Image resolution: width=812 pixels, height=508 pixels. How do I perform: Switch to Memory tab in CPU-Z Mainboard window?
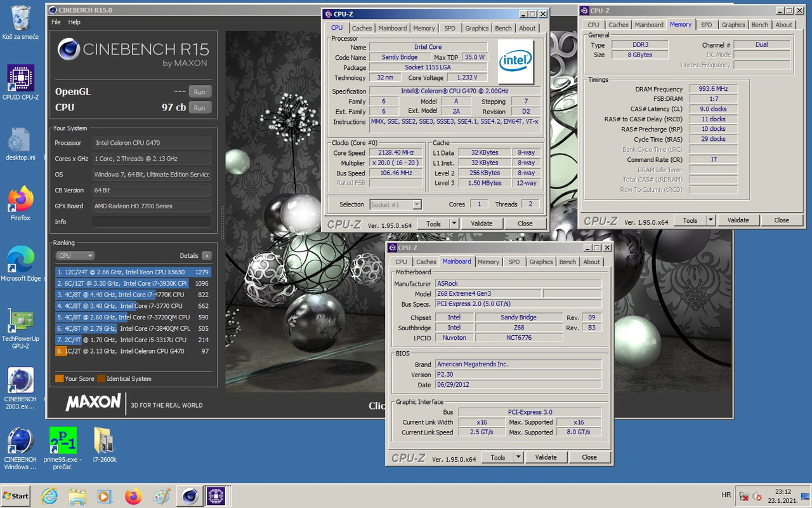[x=488, y=262]
